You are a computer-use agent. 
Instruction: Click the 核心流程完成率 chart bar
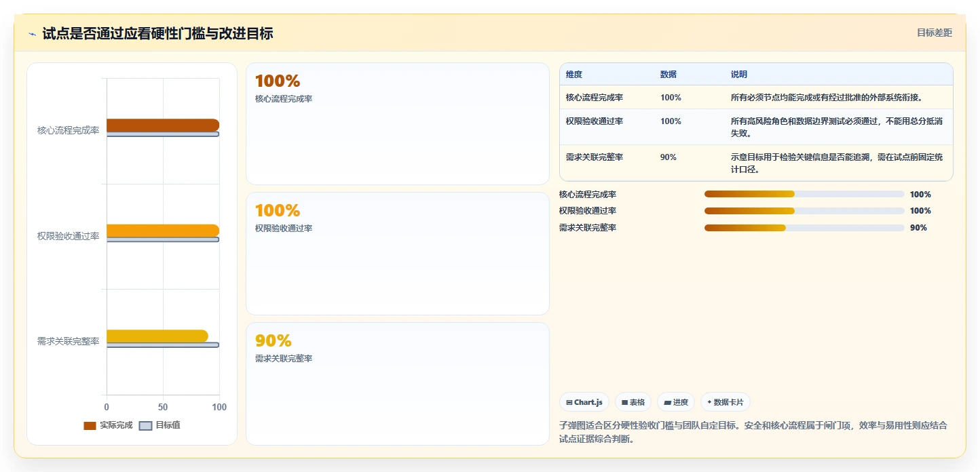(x=163, y=125)
